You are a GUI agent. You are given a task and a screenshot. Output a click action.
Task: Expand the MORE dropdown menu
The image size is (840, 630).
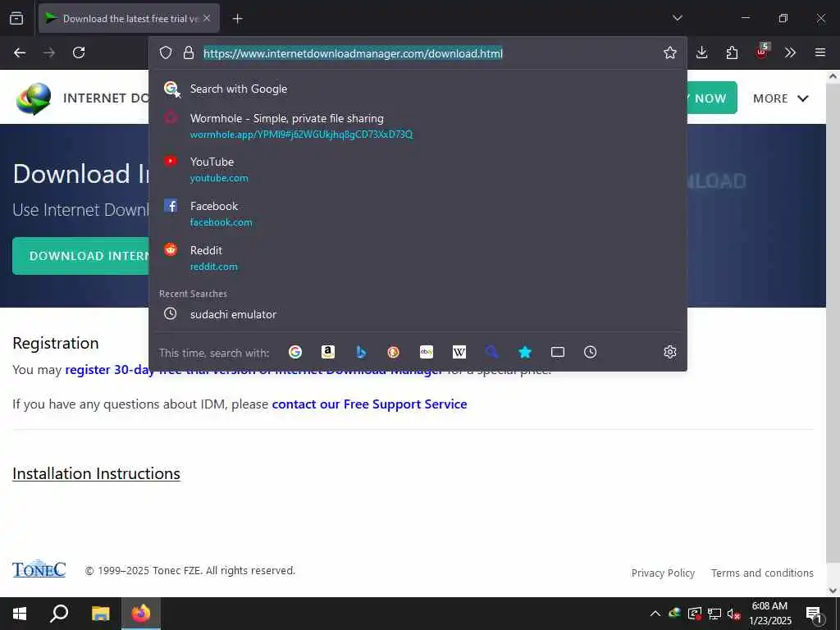click(x=781, y=98)
